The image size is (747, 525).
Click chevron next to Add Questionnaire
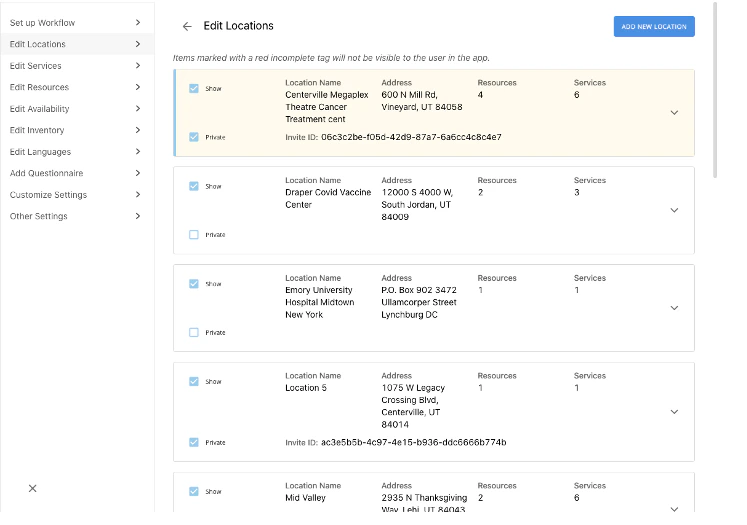(138, 173)
